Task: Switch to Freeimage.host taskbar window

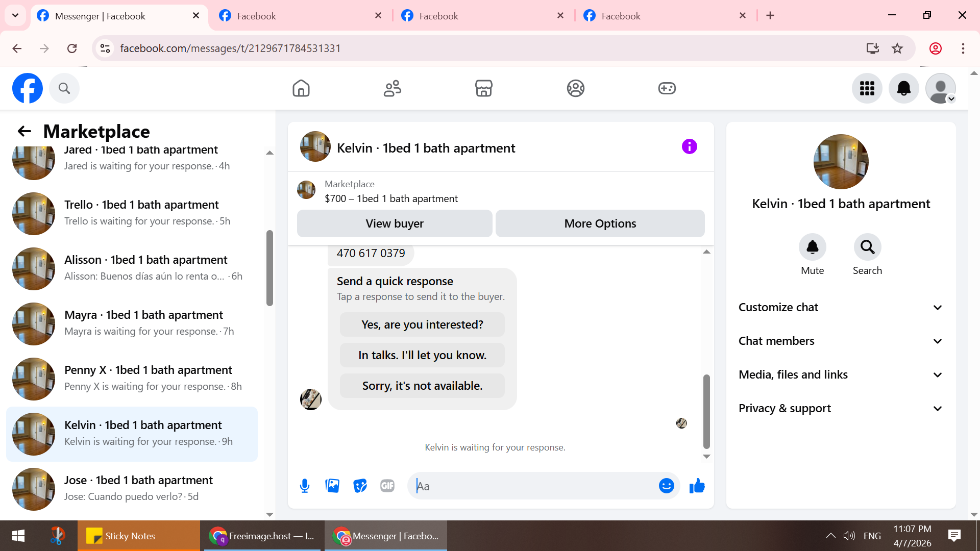Action: [x=262, y=536]
